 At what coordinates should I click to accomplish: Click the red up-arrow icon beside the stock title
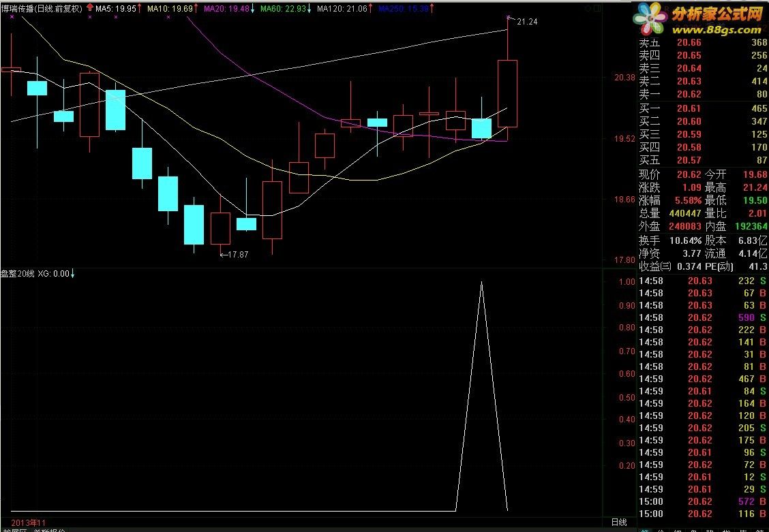[90, 8]
